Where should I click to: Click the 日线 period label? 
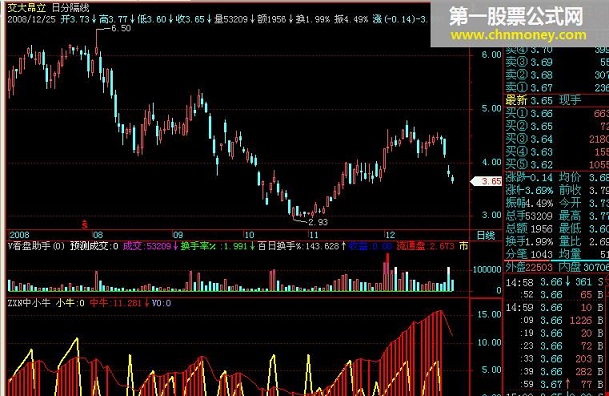point(485,235)
